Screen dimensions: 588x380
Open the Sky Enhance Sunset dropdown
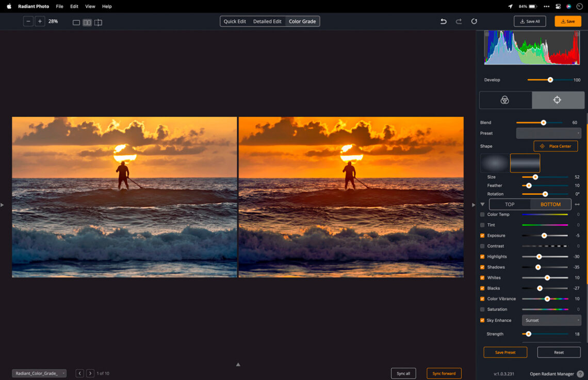551,320
